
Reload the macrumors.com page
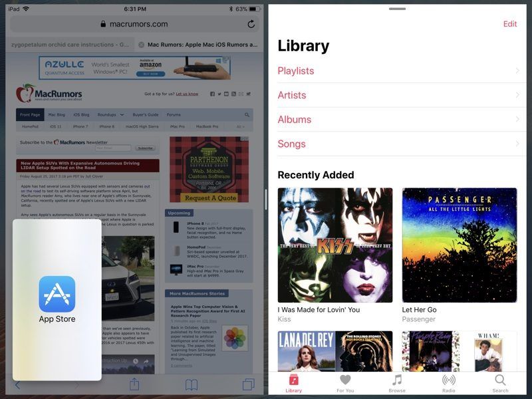(251, 24)
